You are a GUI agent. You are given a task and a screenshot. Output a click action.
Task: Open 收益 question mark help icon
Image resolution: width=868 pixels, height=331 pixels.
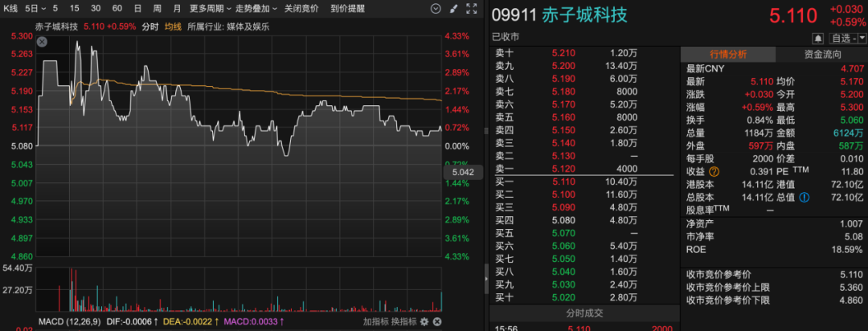tap(714, 172)
